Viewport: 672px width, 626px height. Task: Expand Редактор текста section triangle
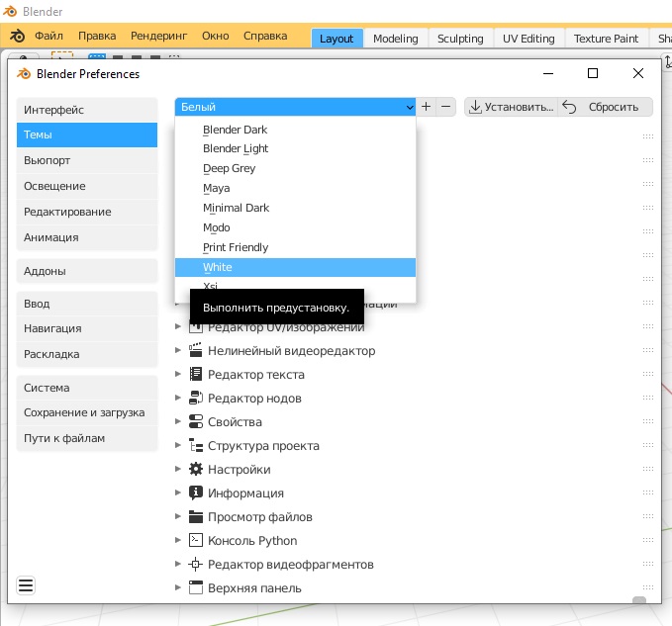coord(178,374)
